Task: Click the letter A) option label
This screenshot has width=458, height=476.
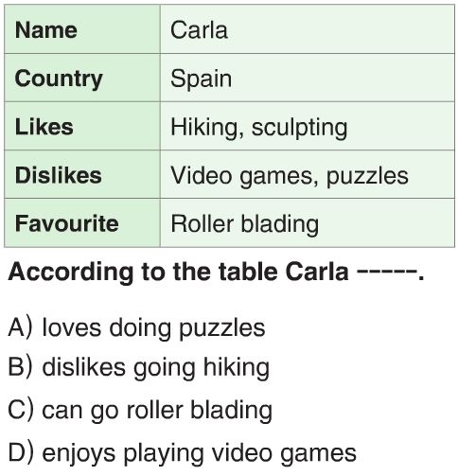Action: (20, 327)
